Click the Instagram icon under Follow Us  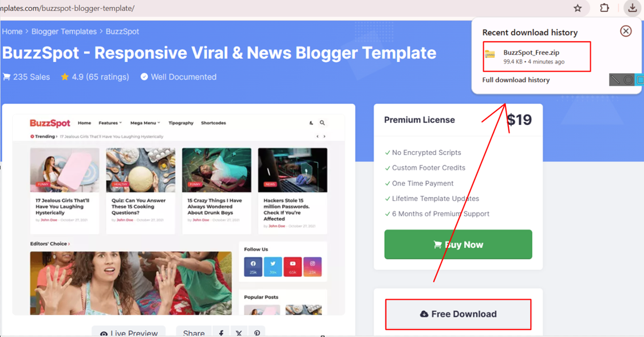[x=313, y=267]
